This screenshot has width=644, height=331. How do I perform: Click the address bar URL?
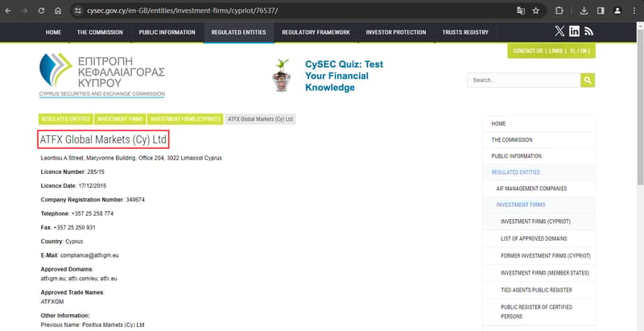(x=183, y=11)
